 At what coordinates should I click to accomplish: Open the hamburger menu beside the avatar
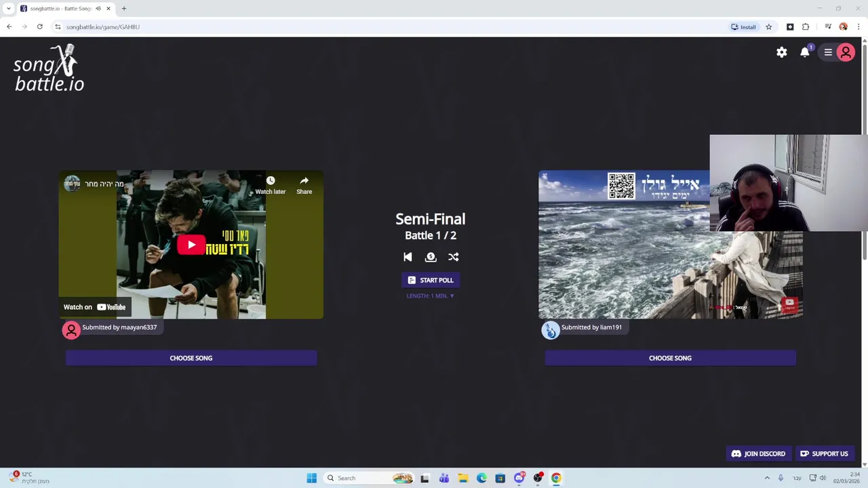click(x=828, y=52)
